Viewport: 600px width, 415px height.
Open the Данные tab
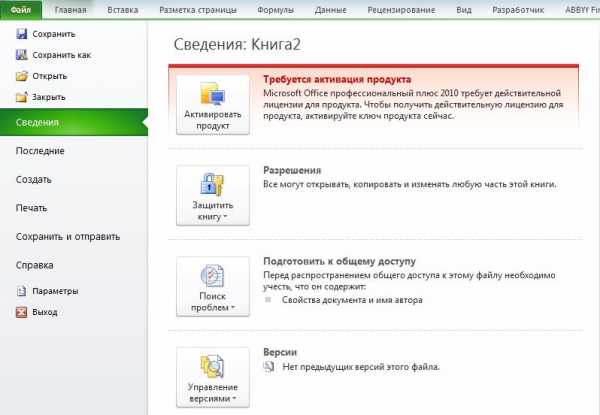coord(331,10)
